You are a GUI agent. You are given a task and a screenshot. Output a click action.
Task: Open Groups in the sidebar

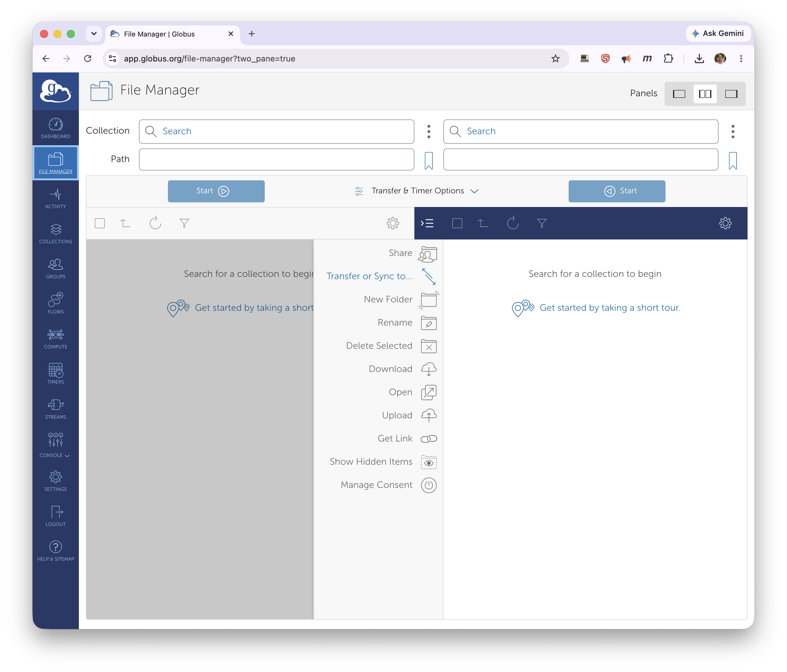(55, 269)
